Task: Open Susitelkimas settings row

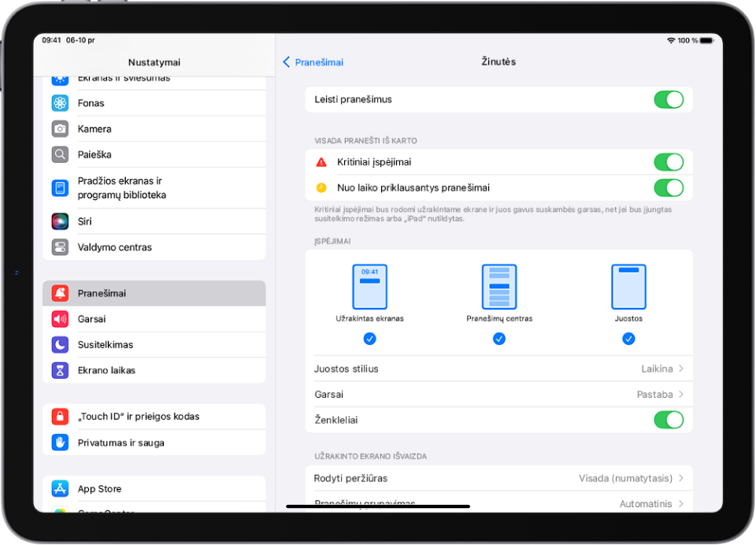Action: (154, 344)
